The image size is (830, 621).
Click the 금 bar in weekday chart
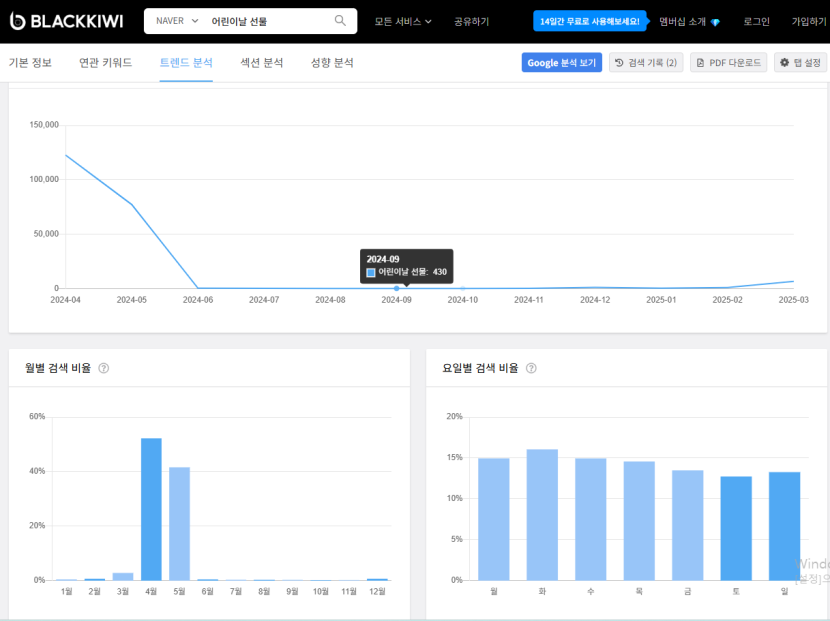[688, 525]
